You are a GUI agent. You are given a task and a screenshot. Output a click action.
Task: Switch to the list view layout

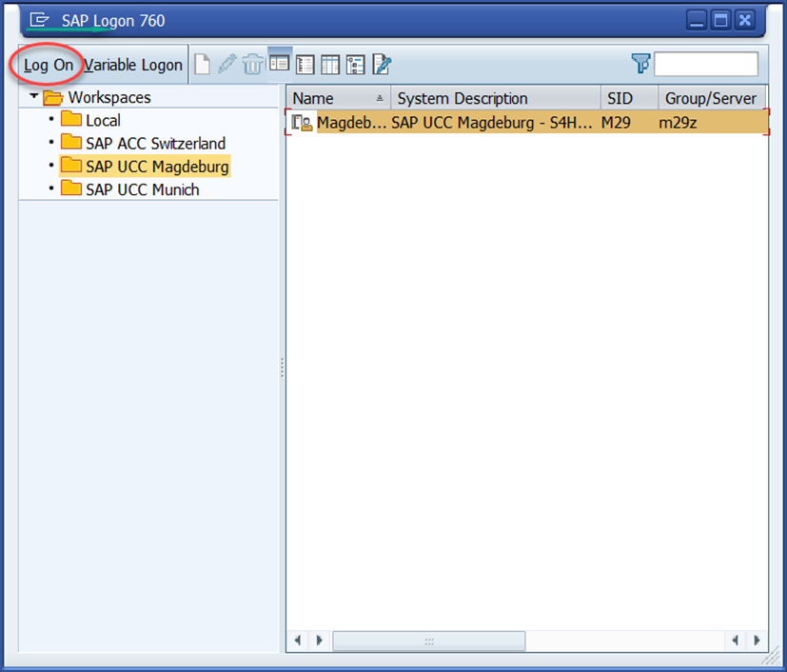pos(305,65)
